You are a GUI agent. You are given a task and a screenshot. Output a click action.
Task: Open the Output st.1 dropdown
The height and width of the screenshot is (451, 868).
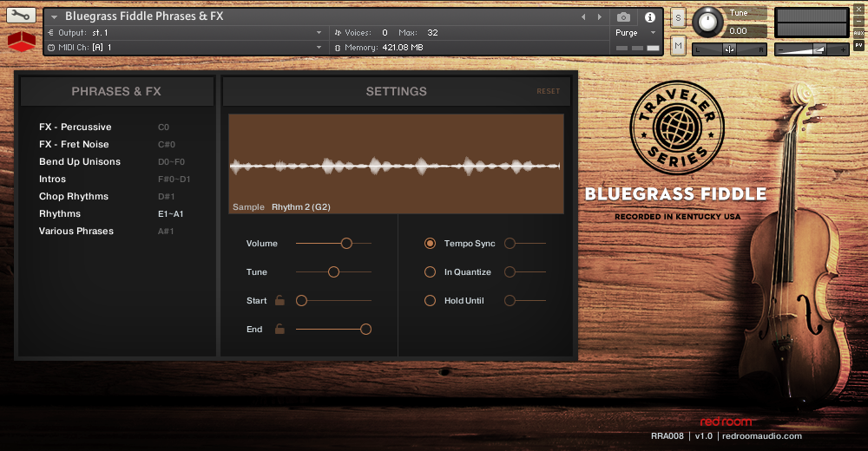pos(319,33)
